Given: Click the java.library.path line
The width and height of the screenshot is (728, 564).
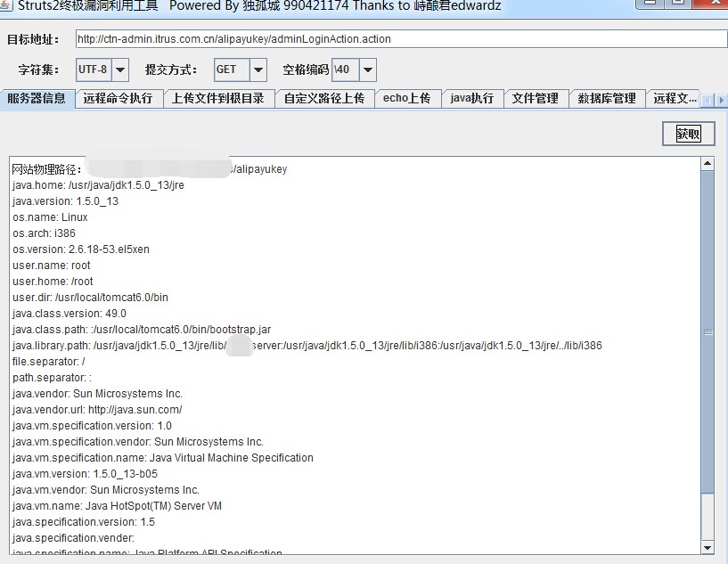Looking at the screenshot, I should 307,346.
